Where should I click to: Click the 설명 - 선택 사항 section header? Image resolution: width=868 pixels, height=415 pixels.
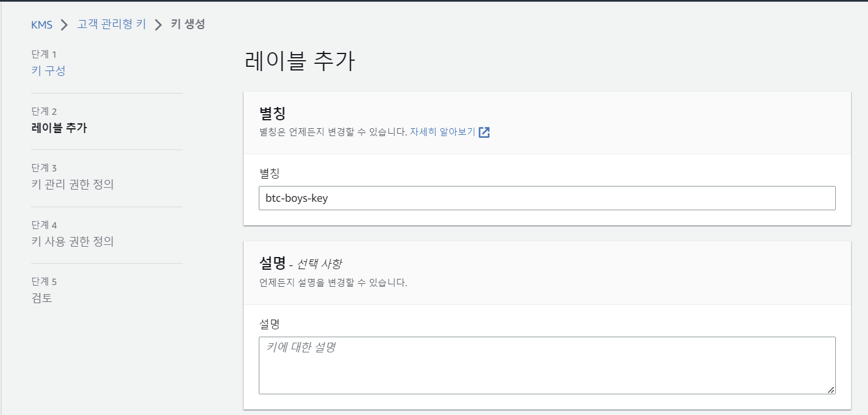(x=300, y=263)
